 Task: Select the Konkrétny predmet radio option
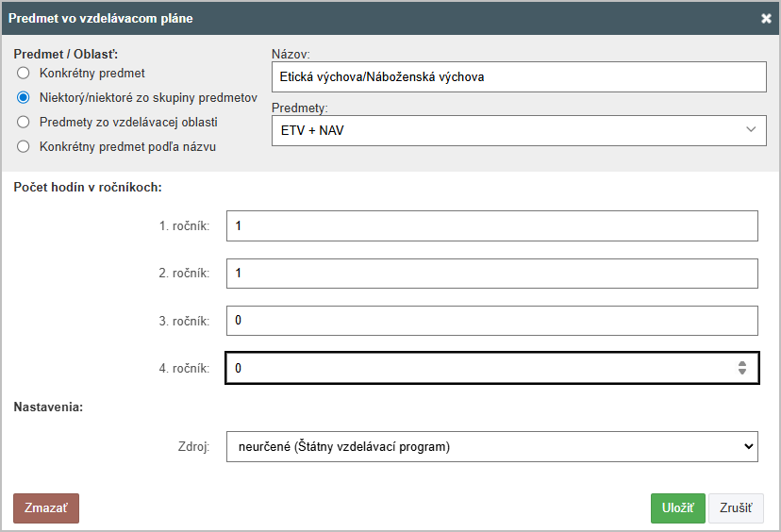(x=23, y=74)
